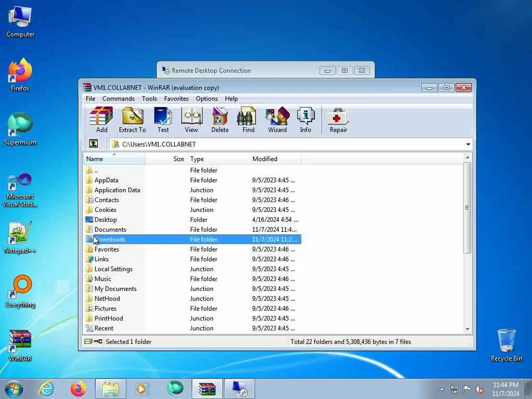This screenshot has width=532, height=399.
Task: Launch the Wizard tool
Action: [x=277, y=120]
